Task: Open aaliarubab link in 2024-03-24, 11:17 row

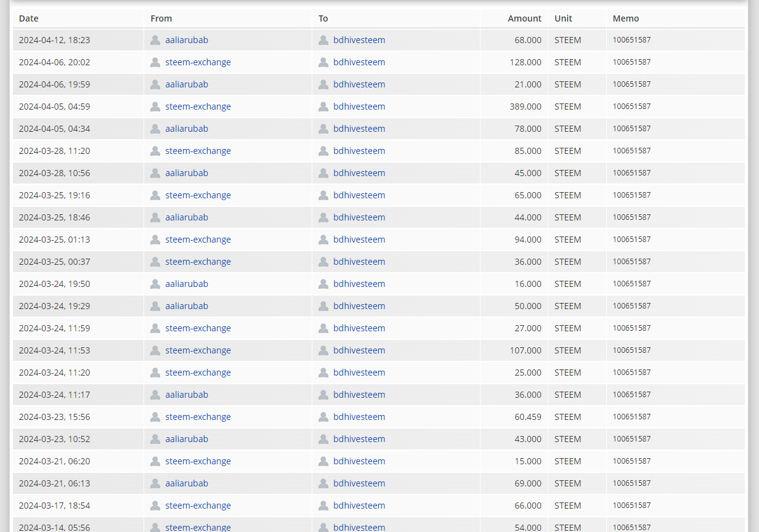Action: click(x=187, y=395)
